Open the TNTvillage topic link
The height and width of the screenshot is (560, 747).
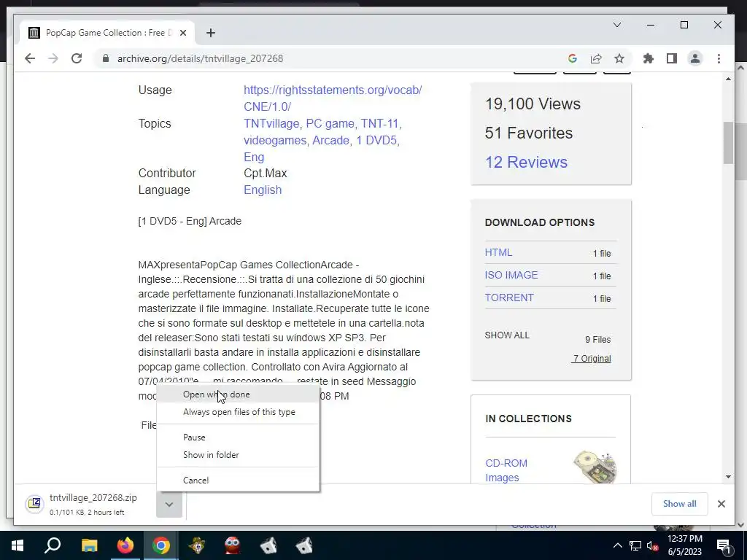click(271, 124)
